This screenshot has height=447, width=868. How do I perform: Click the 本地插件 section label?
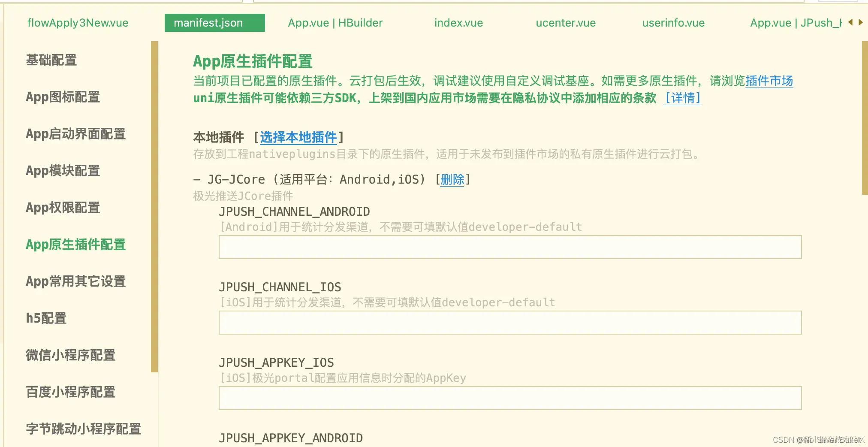219,137
